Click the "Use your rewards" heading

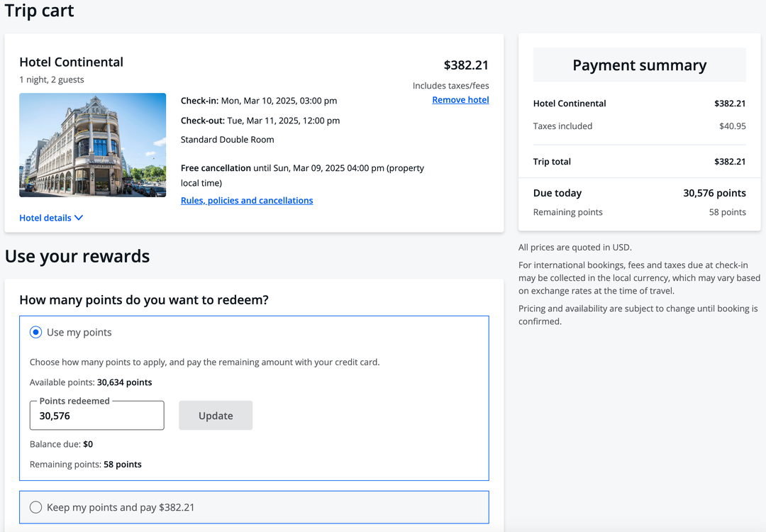[x=78, y=256]
